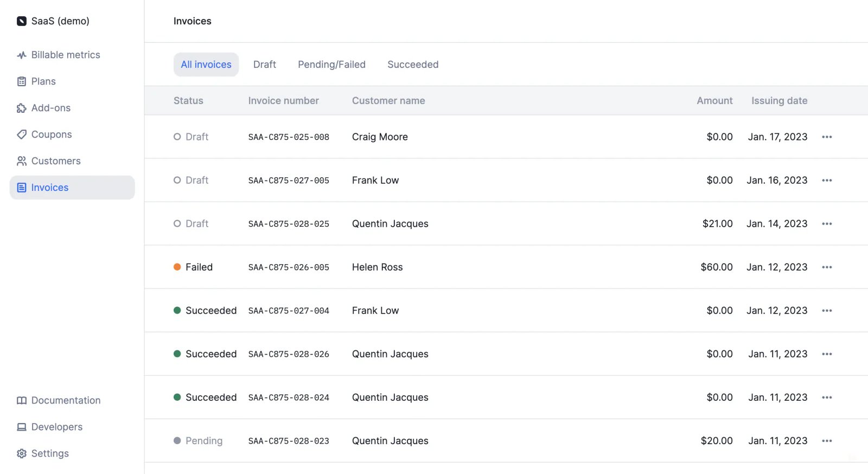Screen dimensions: 868x474
Task: Click invoice number SAA-C875-028-026
Action: (289, 354)
